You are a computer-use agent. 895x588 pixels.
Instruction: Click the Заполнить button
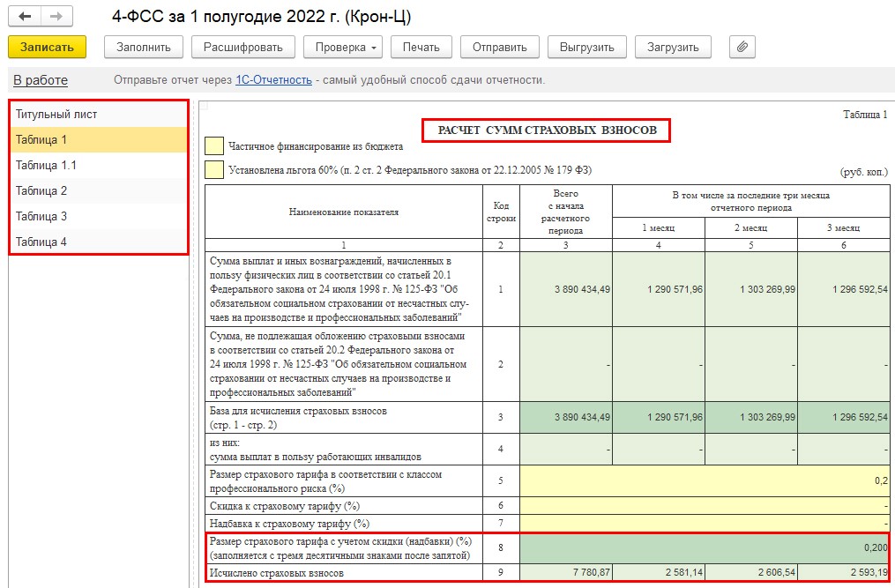[x=144, y=47]
